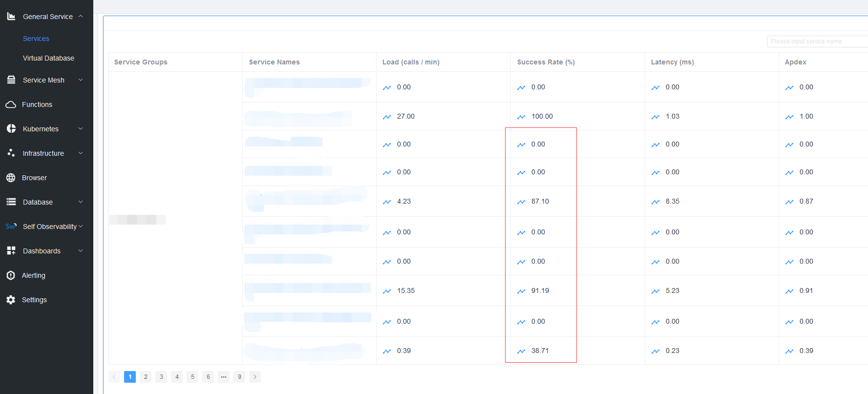Go to page 3 of services
868x394 pixels.
pos(161,377)
